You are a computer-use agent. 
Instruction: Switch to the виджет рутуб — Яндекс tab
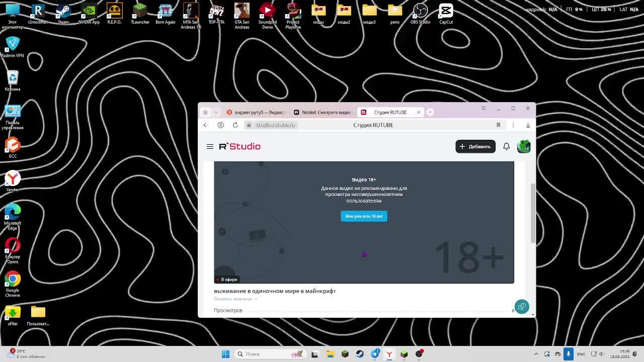coord(256,112)
